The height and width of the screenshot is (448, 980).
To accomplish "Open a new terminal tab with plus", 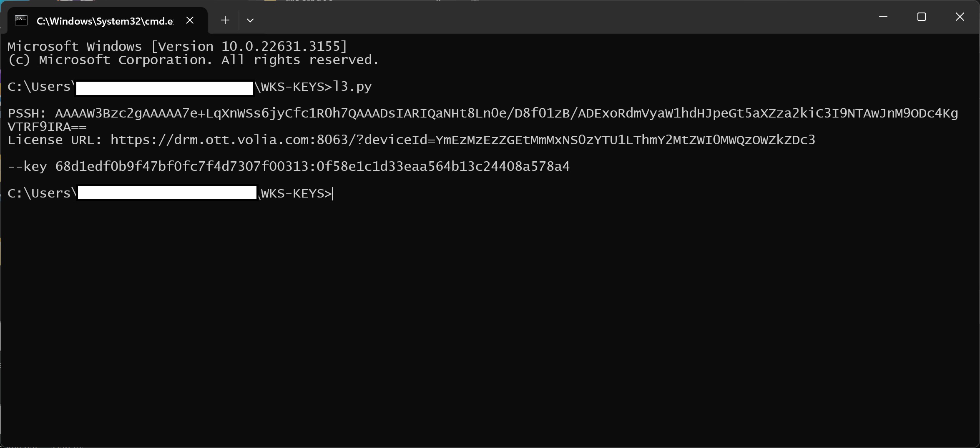I will [225, 20].
